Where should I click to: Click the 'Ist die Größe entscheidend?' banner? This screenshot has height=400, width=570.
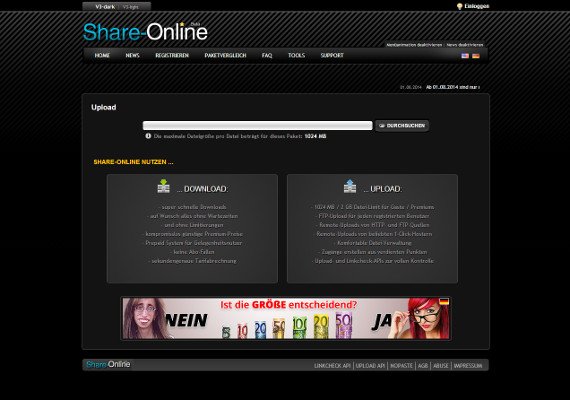coord(286,319)
